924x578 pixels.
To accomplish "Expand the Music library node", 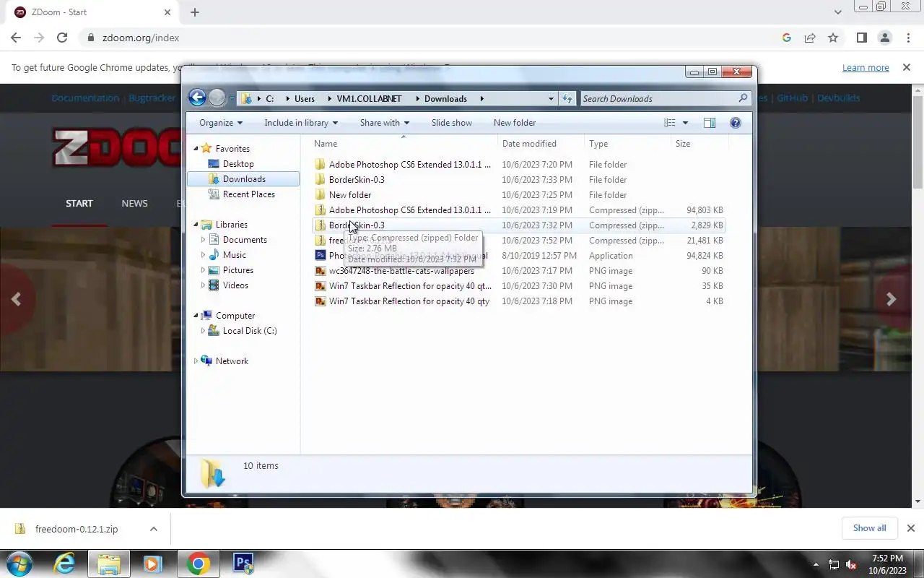I will [x=203, y=255].
